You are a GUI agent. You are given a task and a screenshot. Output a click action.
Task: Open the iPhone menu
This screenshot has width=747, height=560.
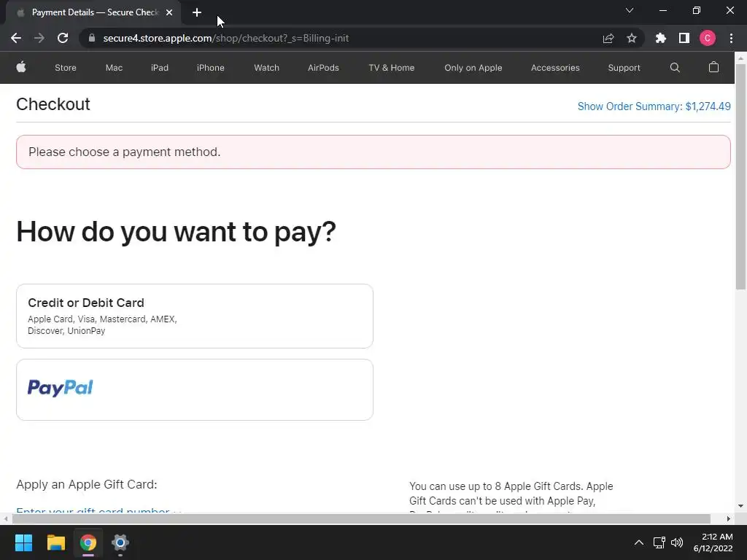coord(211,68)
